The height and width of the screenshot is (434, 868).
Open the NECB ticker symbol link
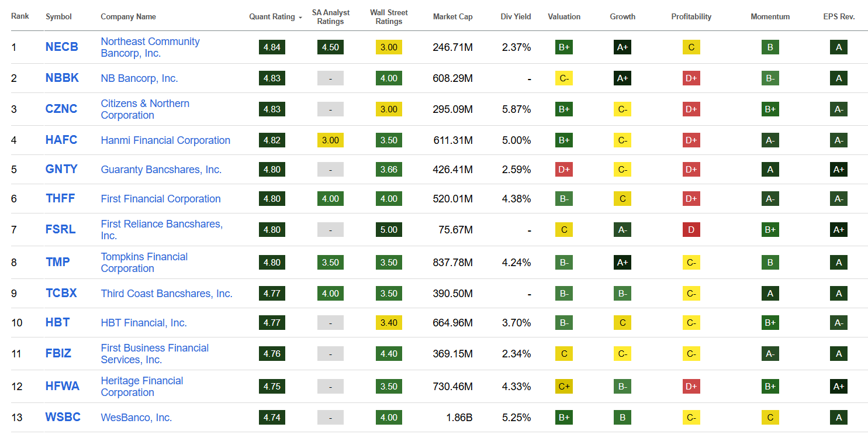[x=61, y=47]
